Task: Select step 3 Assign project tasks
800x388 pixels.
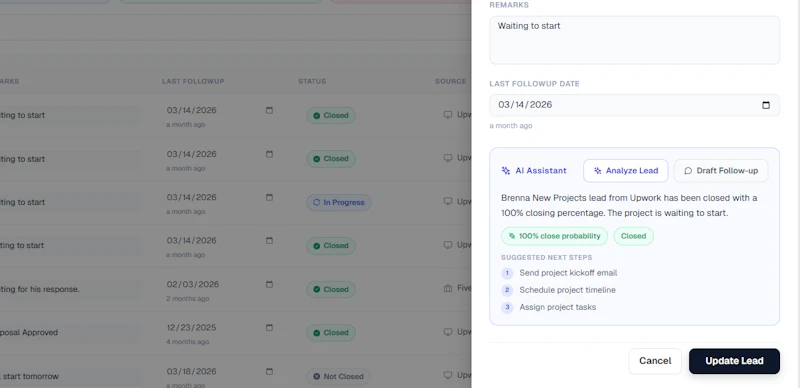Action: (x=548, y=307)
